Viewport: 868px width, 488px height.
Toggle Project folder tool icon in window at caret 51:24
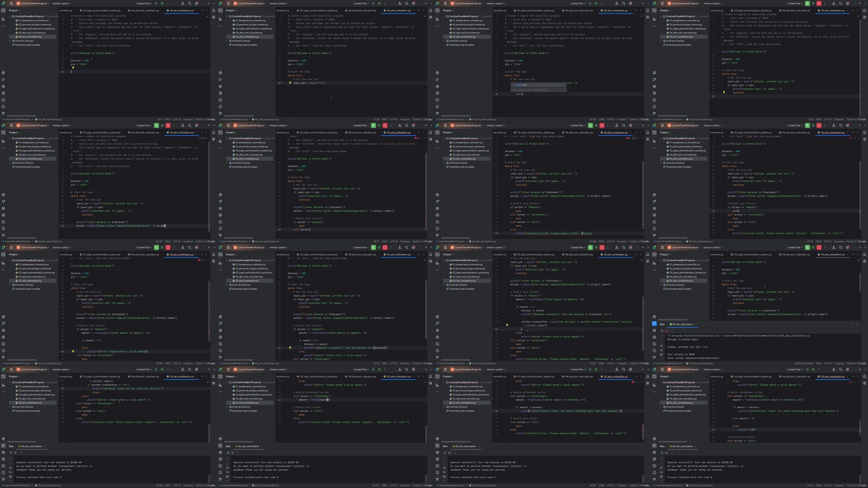pos(654,376)
